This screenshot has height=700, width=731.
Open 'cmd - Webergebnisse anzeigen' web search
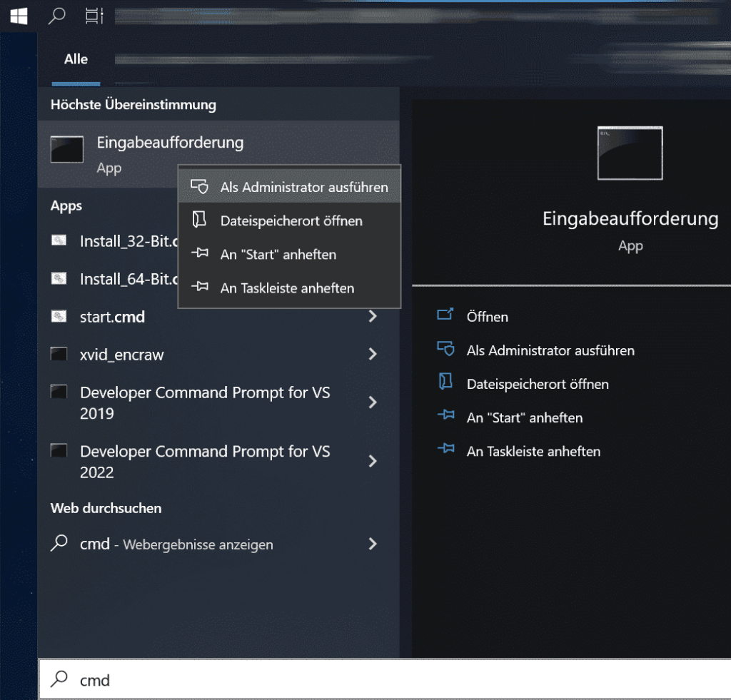(x=176, y=544)
